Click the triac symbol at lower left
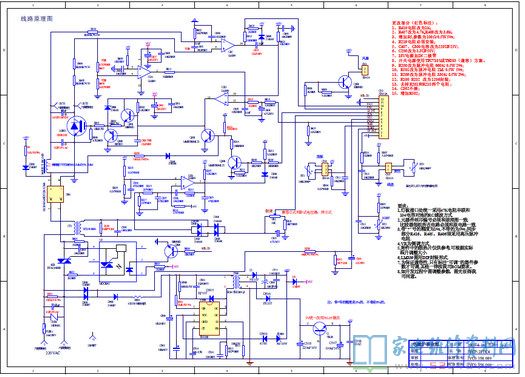This screenshot has width=525, height=377. tap(63, 261)
